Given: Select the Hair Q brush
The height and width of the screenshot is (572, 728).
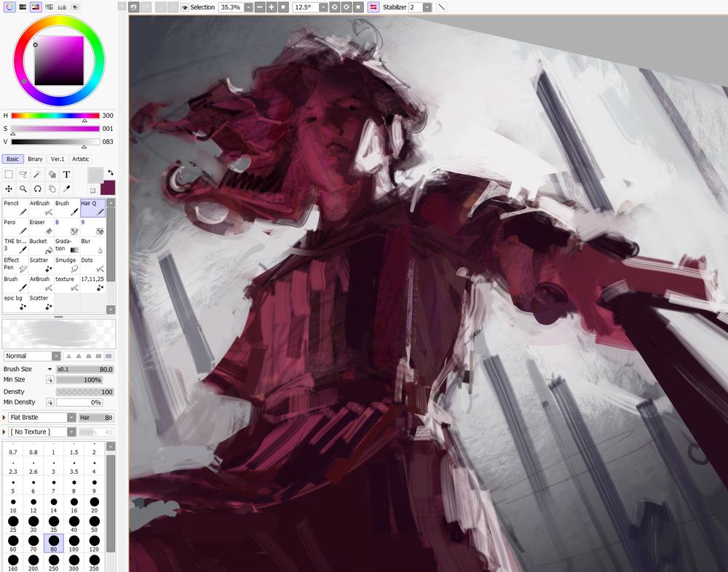Looking at the screenshot, I should pos(93,208).
